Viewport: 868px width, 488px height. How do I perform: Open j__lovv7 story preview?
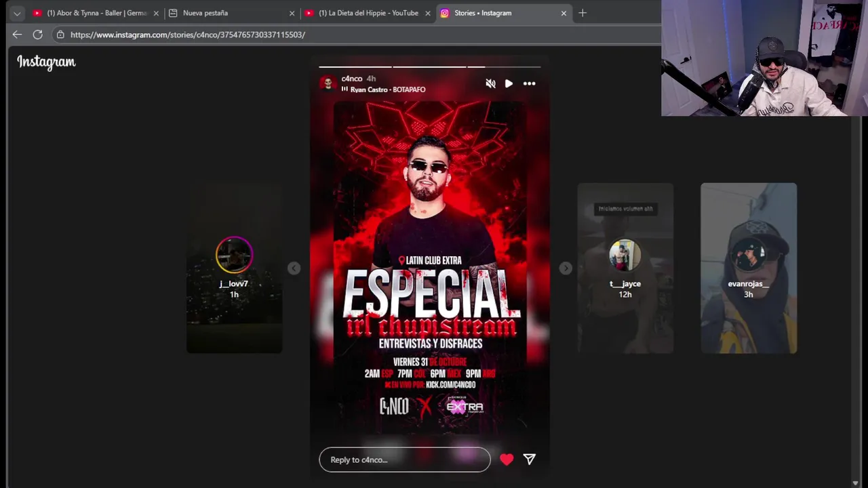234,268
